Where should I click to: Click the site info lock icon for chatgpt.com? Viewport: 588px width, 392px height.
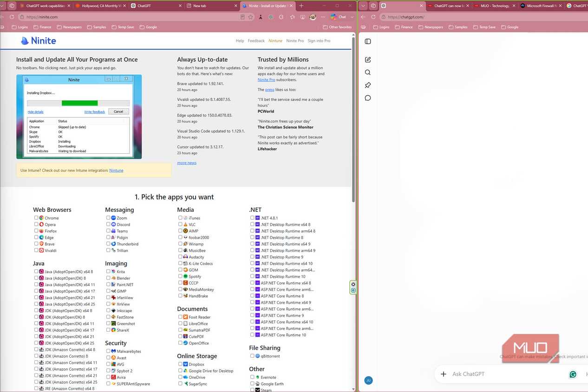point(383,17)
